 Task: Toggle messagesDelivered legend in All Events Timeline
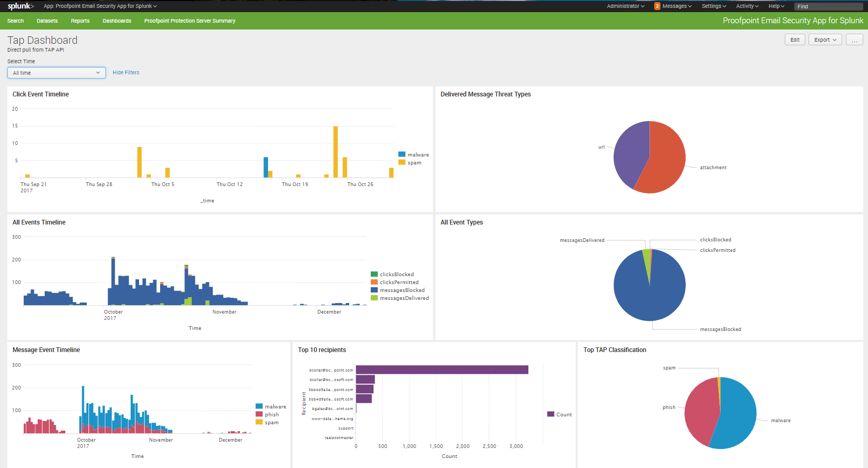400,298
